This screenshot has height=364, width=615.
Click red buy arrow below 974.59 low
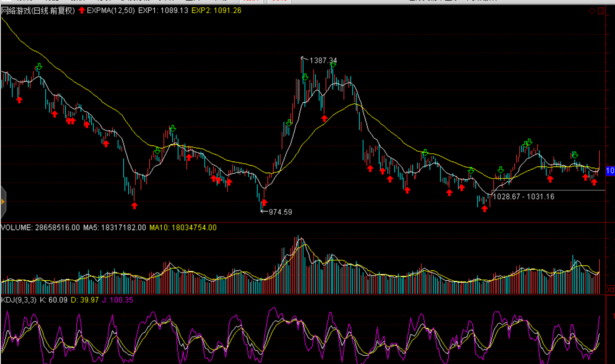(264, 202)
